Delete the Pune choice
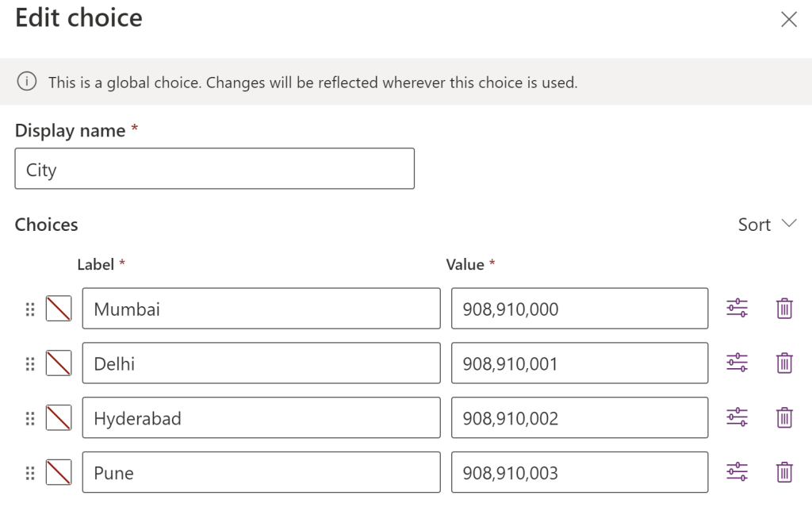This screenshot has height=507, width=812. click(x=784, y=472)
